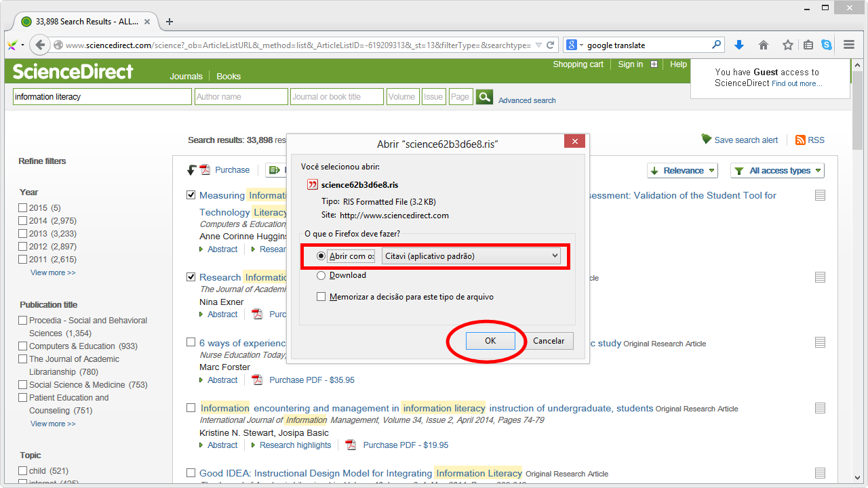Click the plus icon beside Sign in
Screen dimensions: 868x488
pos(654,64)
